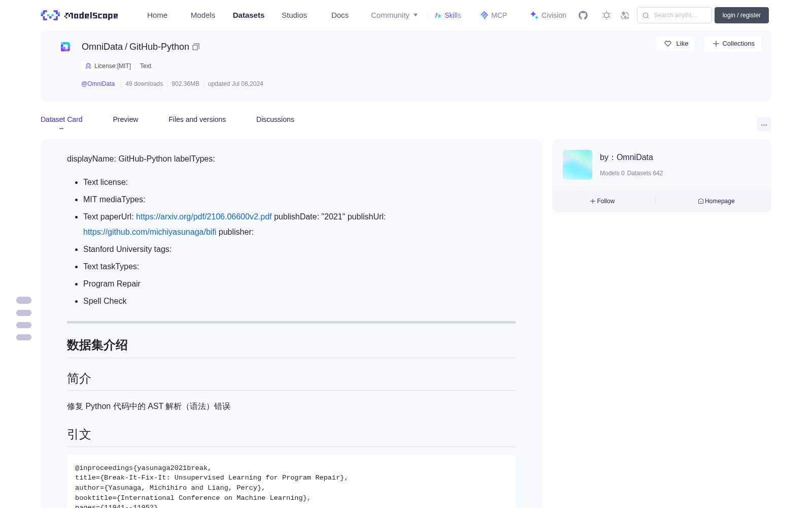Click the Skills nav item
The width and height of the screenshot is (812, 508).
pyautogui.click(x=448, y=15)
